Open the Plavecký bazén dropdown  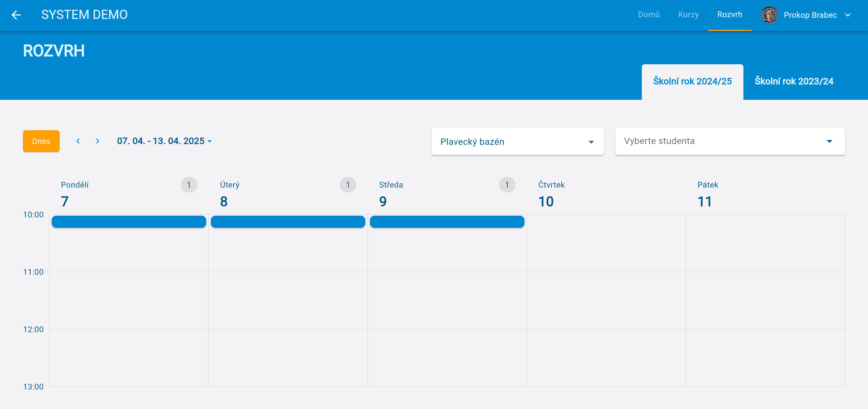[517, 141]
